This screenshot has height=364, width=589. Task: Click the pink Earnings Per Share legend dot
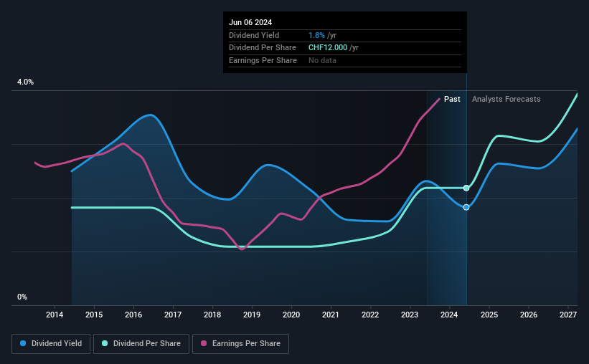click(204, 343)
